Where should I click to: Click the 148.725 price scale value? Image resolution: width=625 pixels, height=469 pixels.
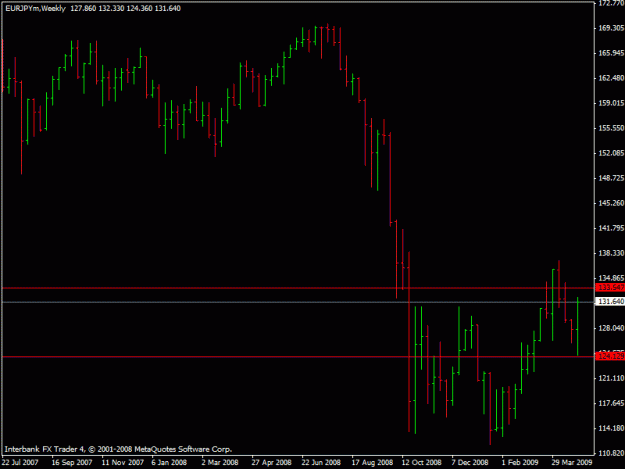point(611,178)
